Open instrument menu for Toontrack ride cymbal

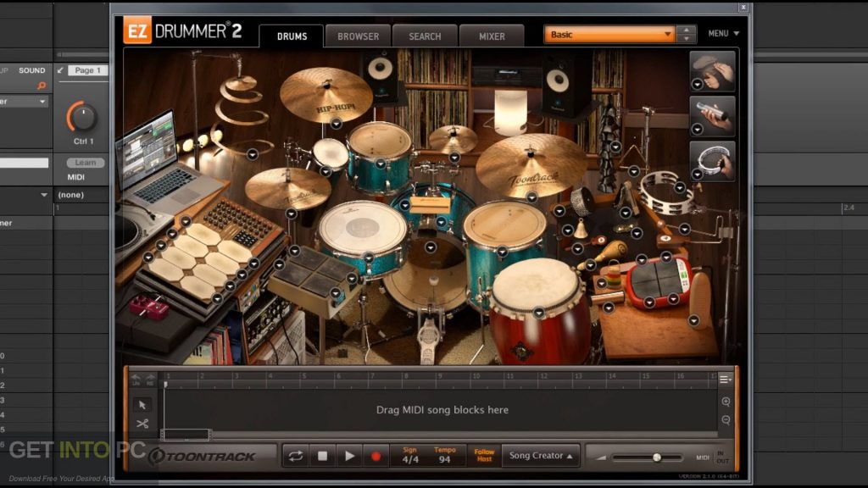[531, 197]
